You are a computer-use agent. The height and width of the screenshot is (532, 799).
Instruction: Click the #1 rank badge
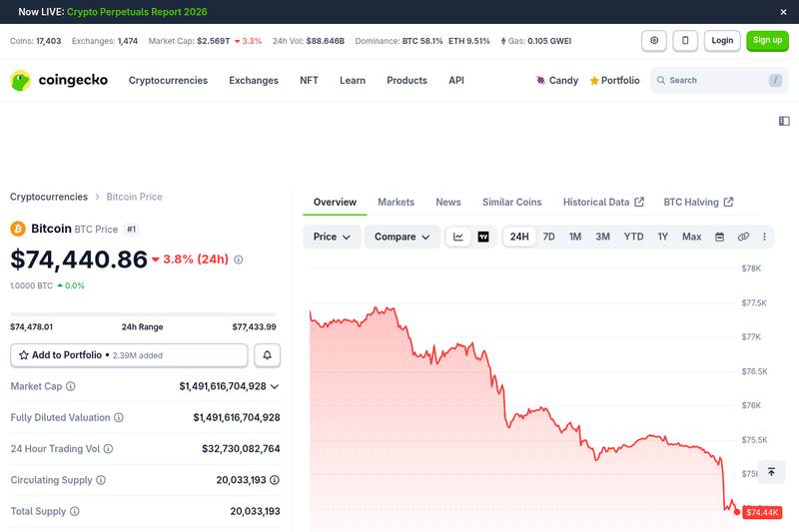(132, 230)
